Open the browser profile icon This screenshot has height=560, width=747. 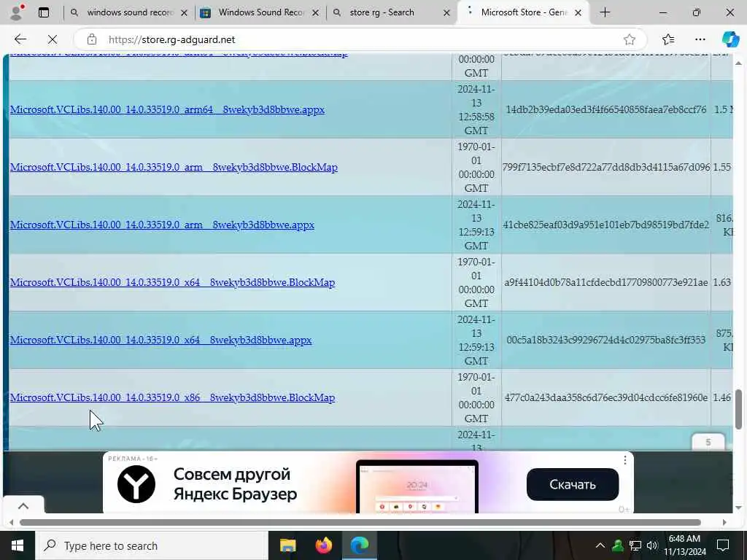click(x=17, y=12)
